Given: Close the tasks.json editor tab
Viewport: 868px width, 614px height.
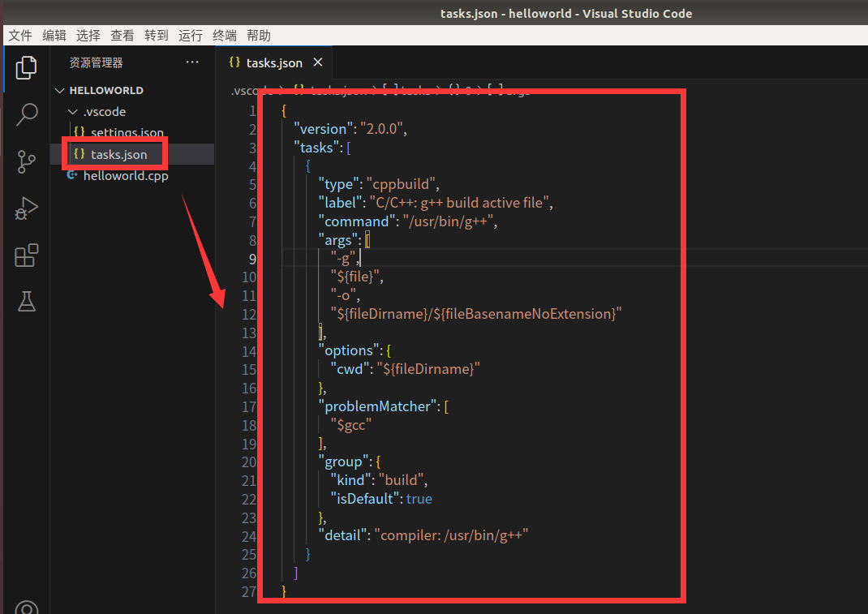Looking at the screenshot, I should (318, 62).
